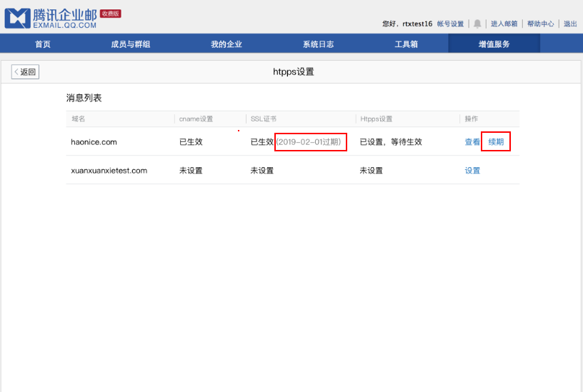The width and height of the screenshot is (583, 392).
Task: Click 续期 to renew haonice.com certificate
Action: 496,142
